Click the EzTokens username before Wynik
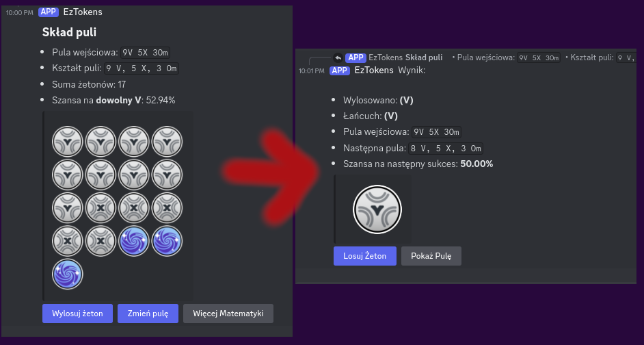The image size is (644, 345). pyautogui.click(x=374, y=70)
